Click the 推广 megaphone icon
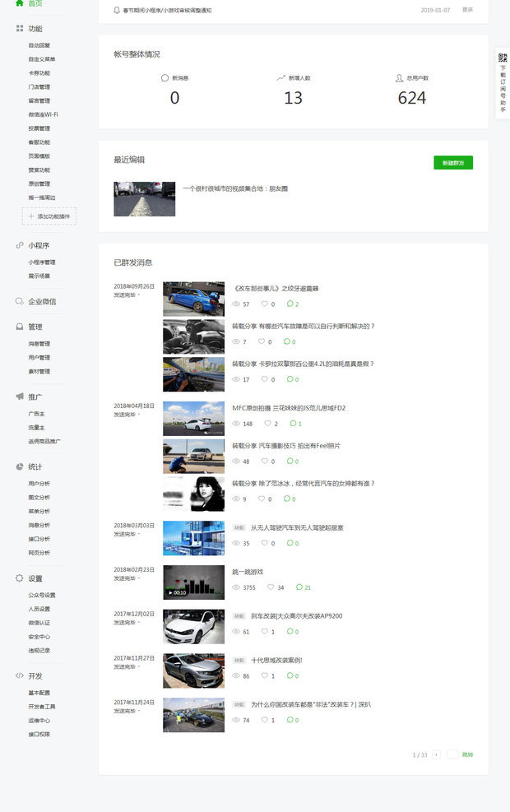The width and height of the screenshot is (510, 812). 19,396
